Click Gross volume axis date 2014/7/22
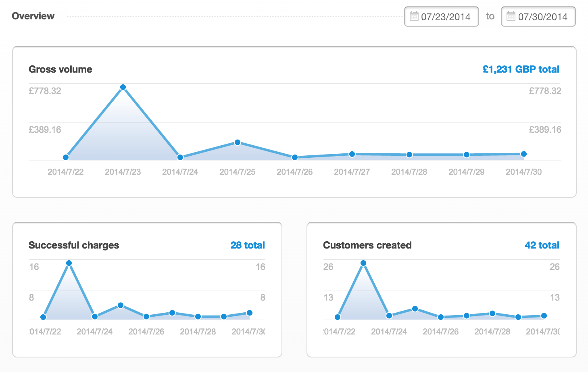This screenshot has height=372, width=588. 66,172
